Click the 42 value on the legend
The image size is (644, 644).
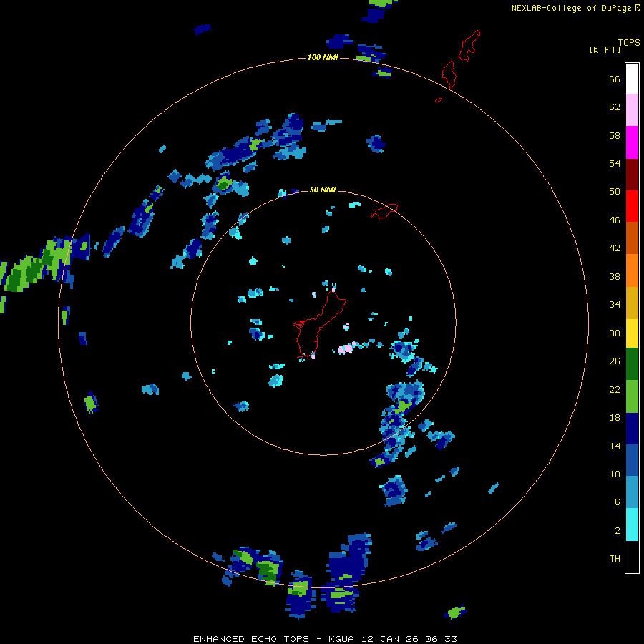click(615, 248)
